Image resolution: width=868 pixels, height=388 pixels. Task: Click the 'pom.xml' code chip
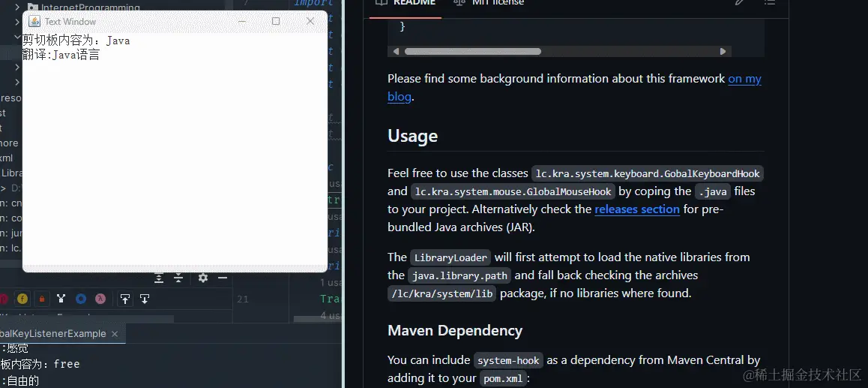coord(504,378)
